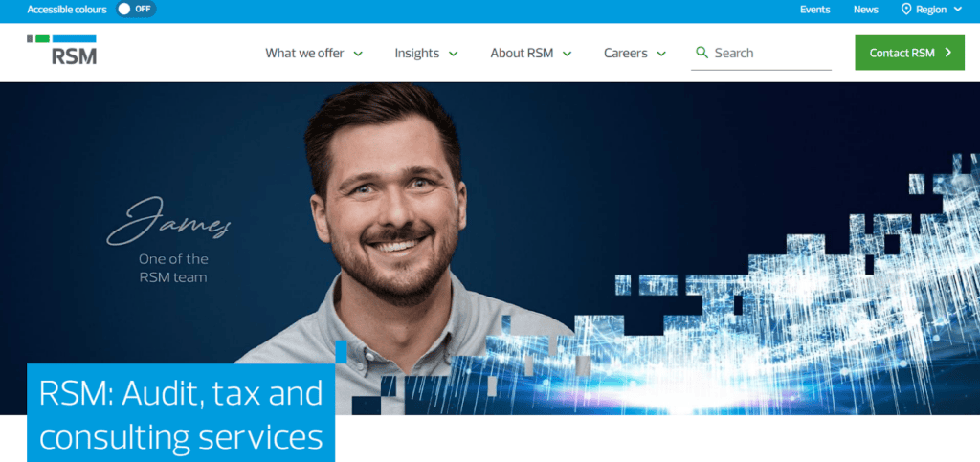980x462 pixels.
Task: Click the RSM logo
Action: (x=62, y=50)
